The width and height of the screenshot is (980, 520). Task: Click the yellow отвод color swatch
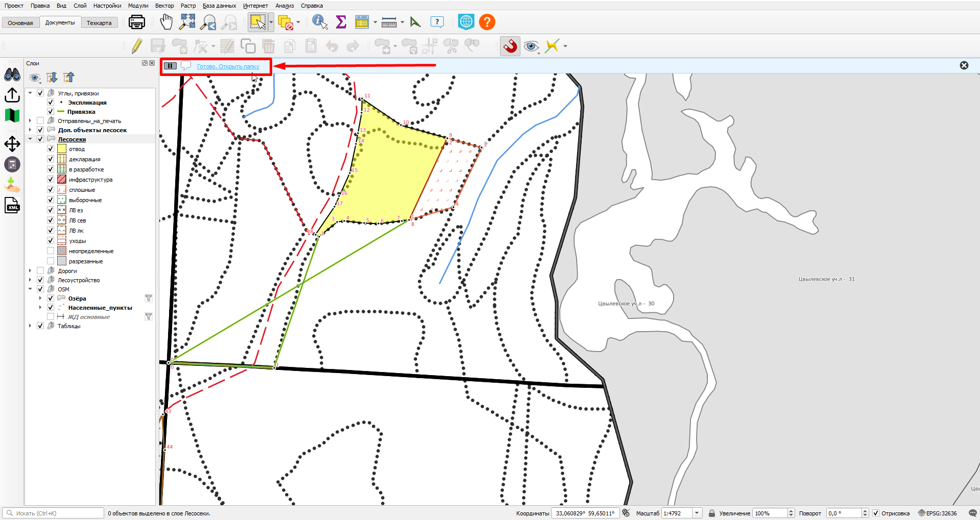tap(62, 148)
